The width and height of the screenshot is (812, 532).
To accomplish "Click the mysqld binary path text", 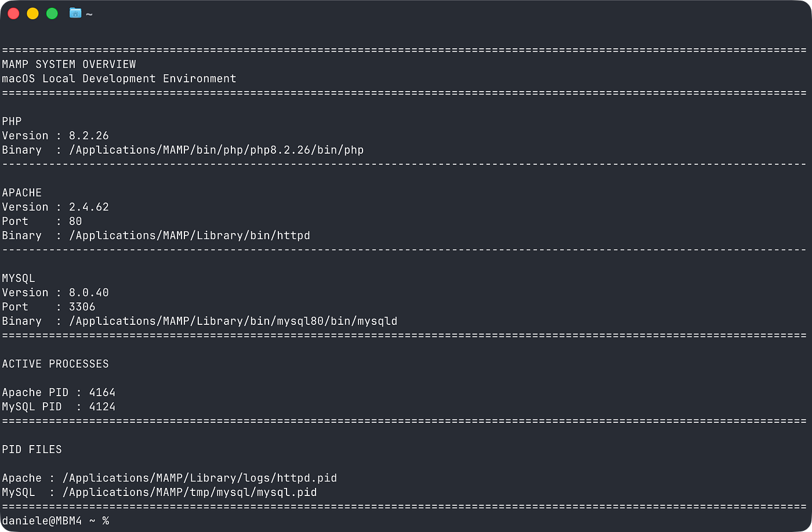I will tap(233, 321).
